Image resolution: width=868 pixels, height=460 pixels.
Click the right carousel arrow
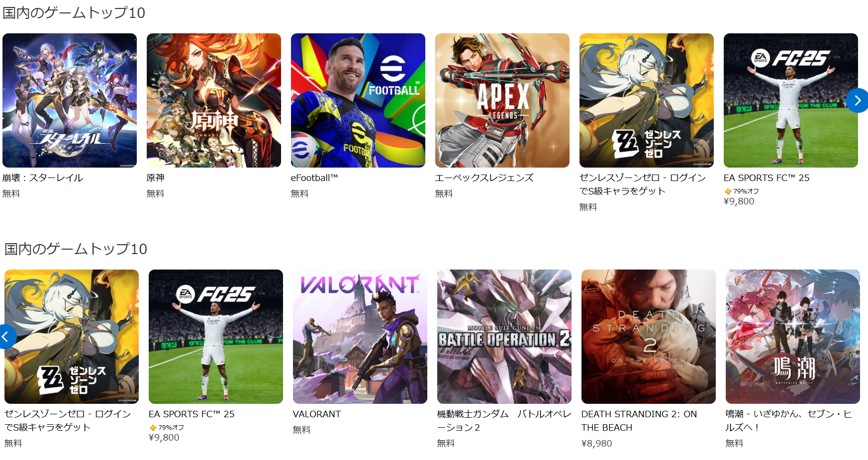point(857,100)
